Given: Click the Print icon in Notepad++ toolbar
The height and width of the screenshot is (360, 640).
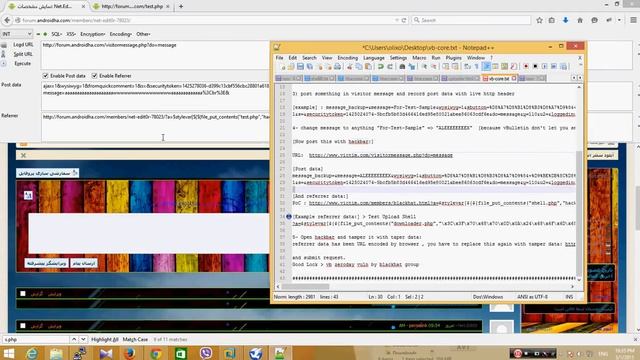Looking at the screenshot, I should [338, 67].
